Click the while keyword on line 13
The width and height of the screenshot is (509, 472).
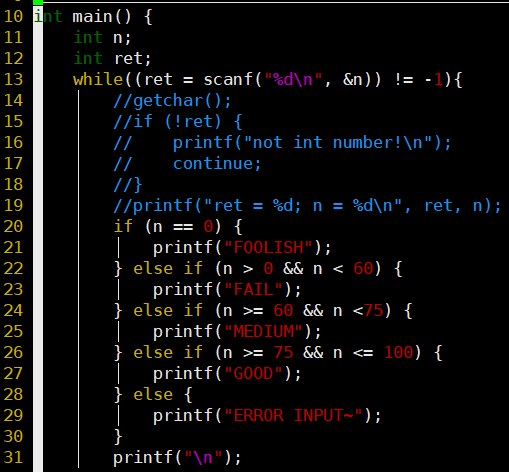(x=98, y=80)
